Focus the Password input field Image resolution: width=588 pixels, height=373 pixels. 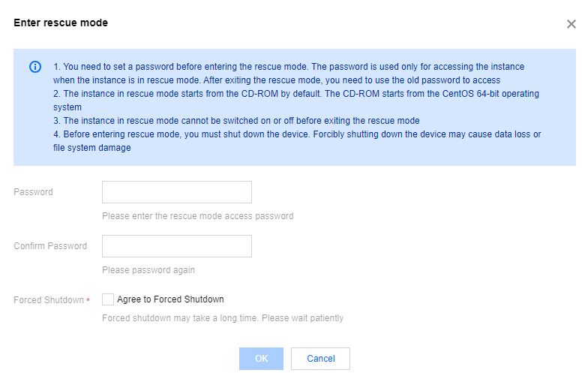177,192
